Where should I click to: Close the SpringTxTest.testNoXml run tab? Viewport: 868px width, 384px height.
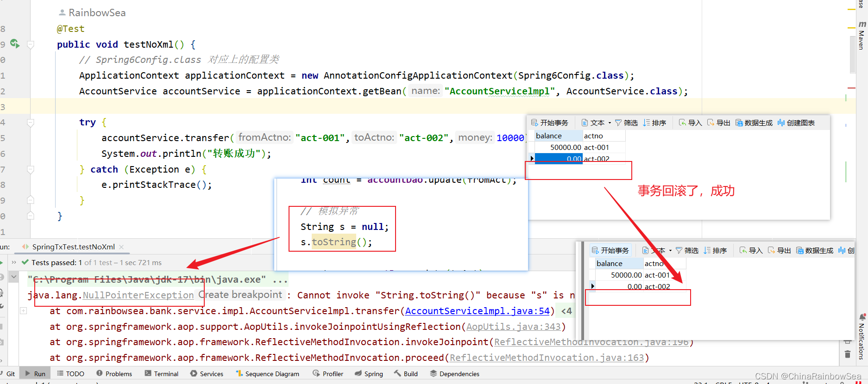click(x=121, y=247)
